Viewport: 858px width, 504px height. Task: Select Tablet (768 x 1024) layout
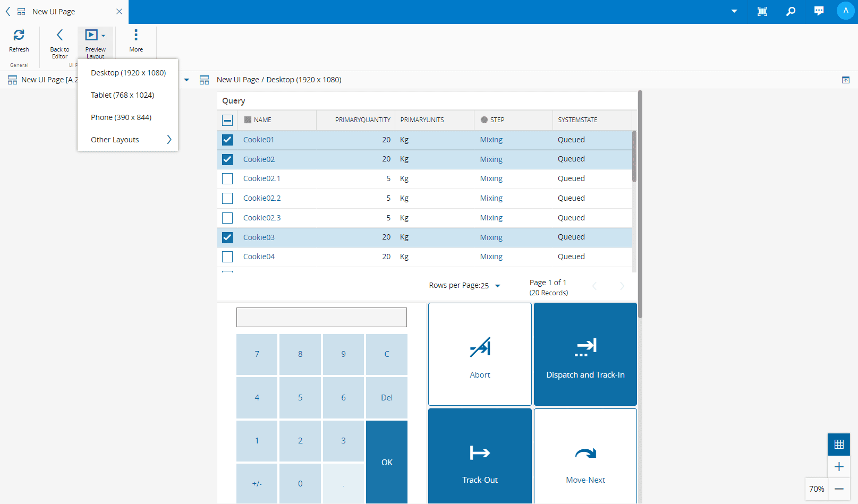123,95
